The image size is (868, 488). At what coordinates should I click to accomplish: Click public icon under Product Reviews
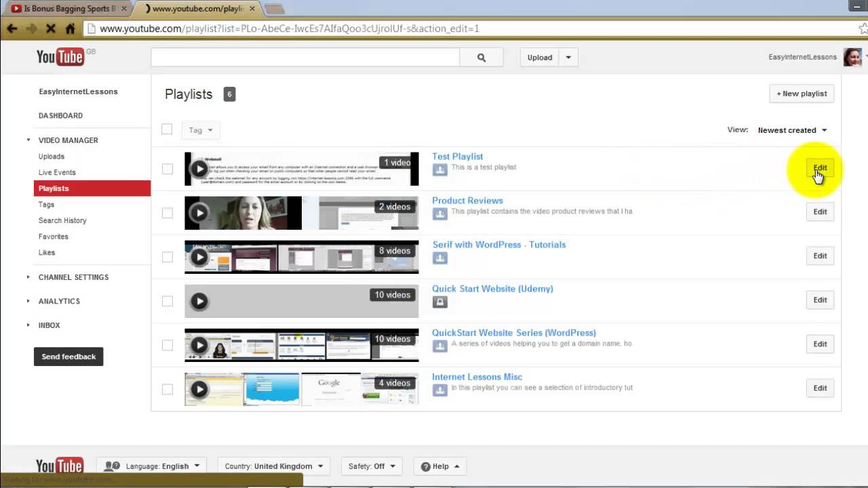[x=440, y=213]
